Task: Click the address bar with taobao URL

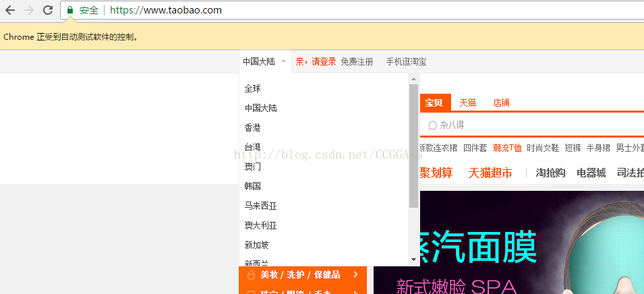Action: coord(353,10)
